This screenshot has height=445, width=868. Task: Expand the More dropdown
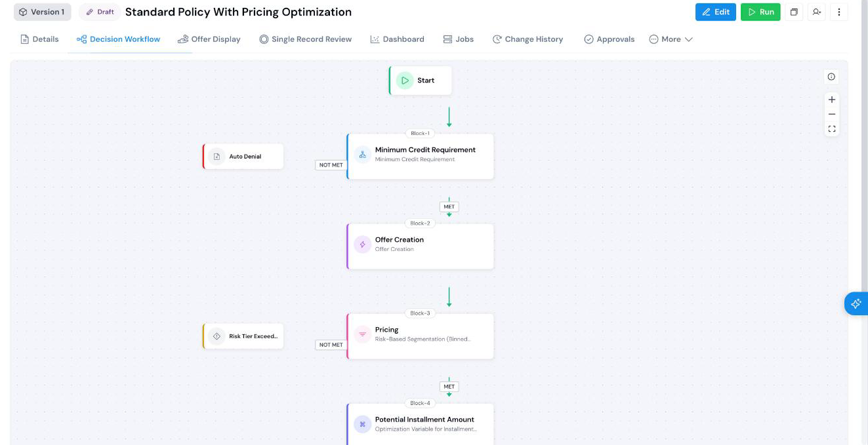671,39
